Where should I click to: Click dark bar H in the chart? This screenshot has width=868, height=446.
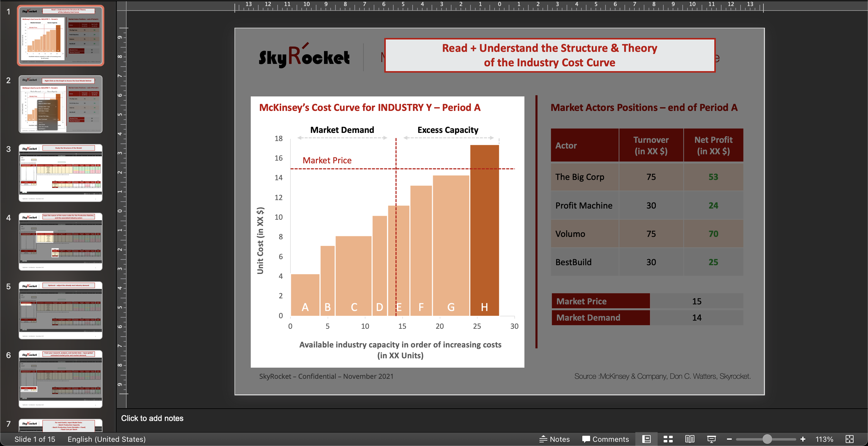(484, 231)
